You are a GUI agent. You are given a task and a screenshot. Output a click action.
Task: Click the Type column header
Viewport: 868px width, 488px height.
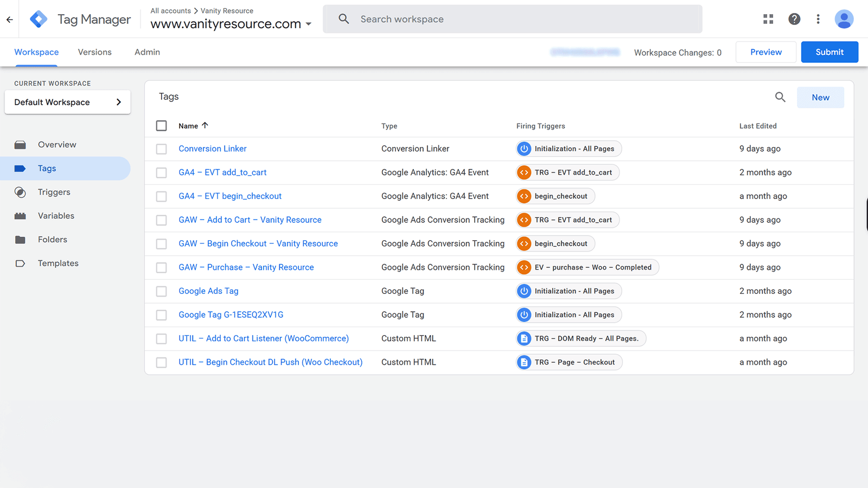point(389,126)
